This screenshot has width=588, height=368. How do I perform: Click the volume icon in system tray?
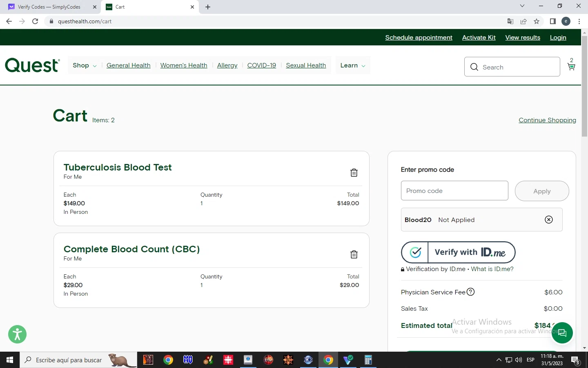pos(519,360)
